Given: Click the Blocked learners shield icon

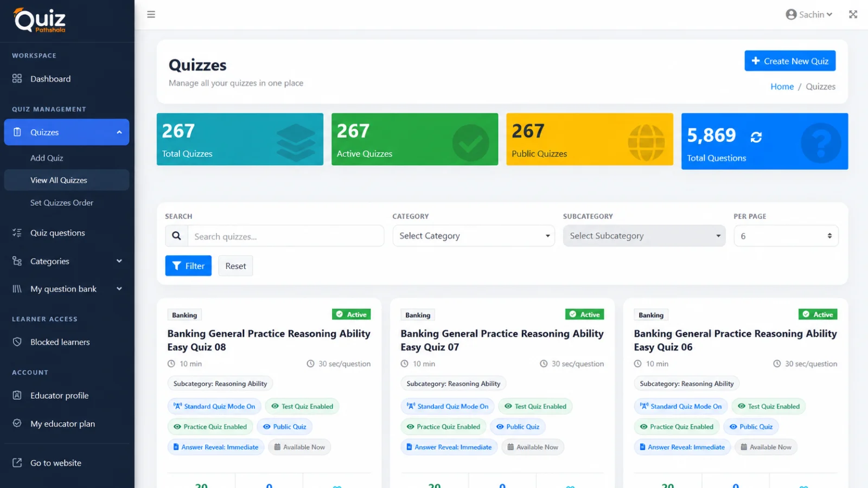Looking at the screenshot, I should coord(17,342).
